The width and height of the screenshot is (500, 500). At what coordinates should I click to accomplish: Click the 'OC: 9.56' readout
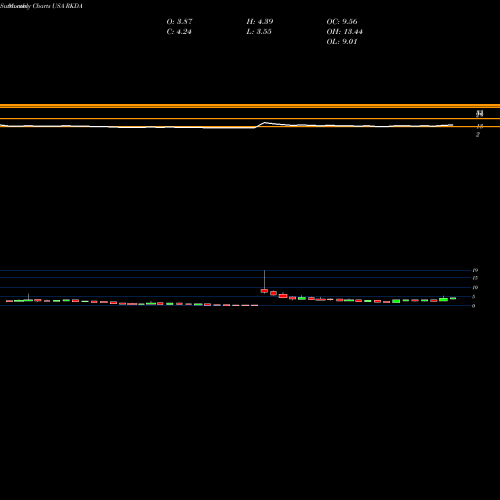tap(342, 22)
